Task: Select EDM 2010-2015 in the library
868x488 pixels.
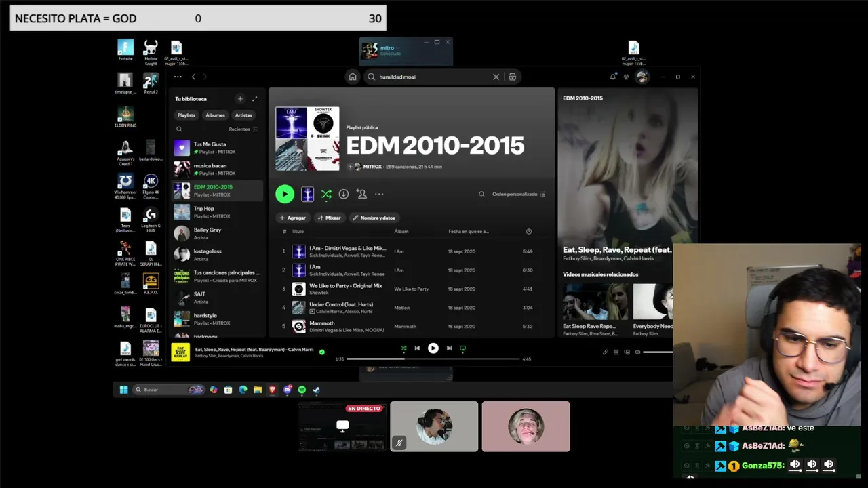Action: 217,190
